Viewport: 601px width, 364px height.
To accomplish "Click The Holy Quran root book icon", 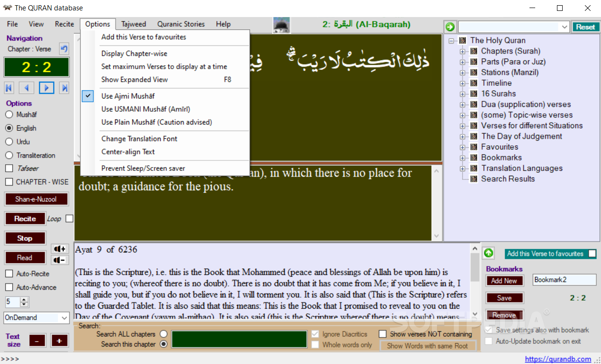I will click(x=462, y=41).
